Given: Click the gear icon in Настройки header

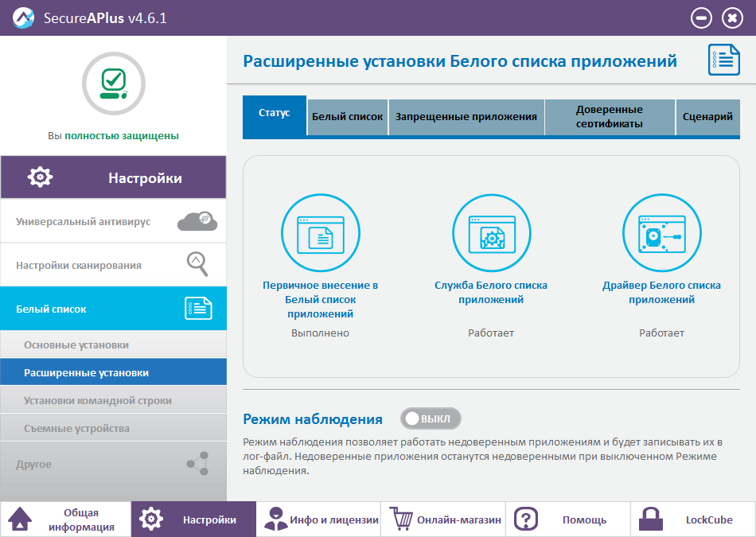Looking at the screenshot, I should [x=40, y=177].
